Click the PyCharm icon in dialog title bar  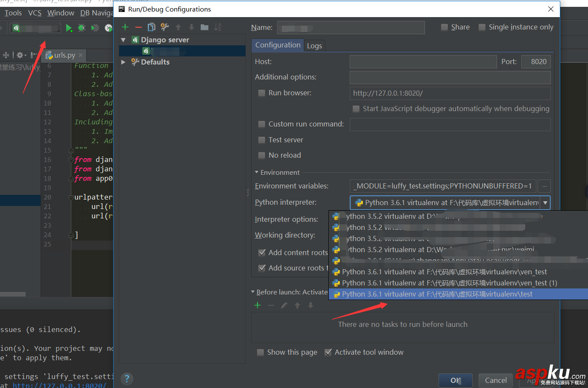tap(122, 9)
